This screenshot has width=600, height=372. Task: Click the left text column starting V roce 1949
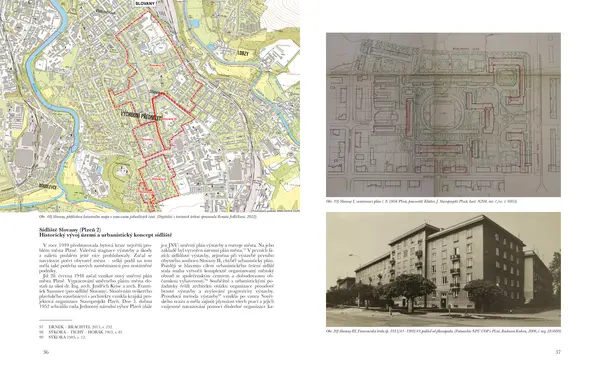(96, 275)
